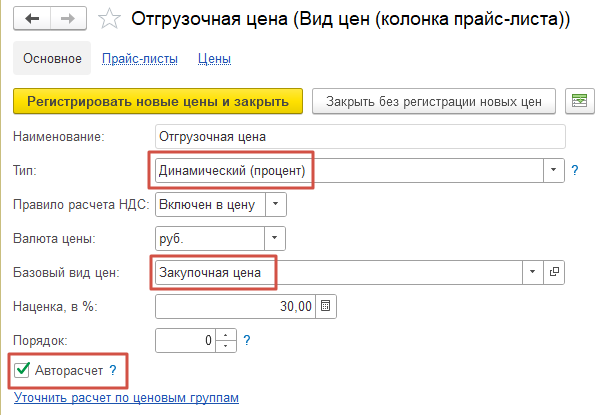The height and width of the screenshot is (415, 611).
Task: Go forward with the right arrow button
Action: tap(68, 18)
